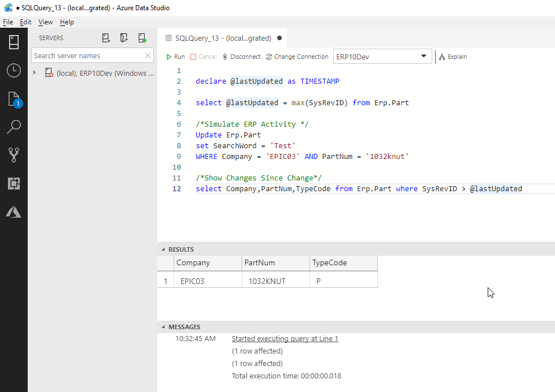This screenshot has width=555, height=392.
Task: Click 'Update Erp.Part' on line 7
Action: tap(229, 135)
